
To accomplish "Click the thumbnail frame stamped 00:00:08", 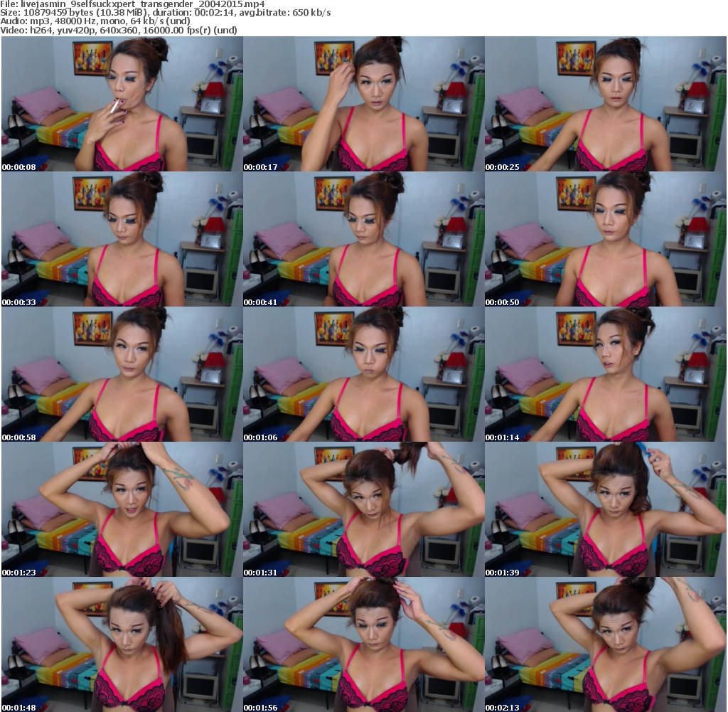I will pyautogui.click(x=122, y=104).
